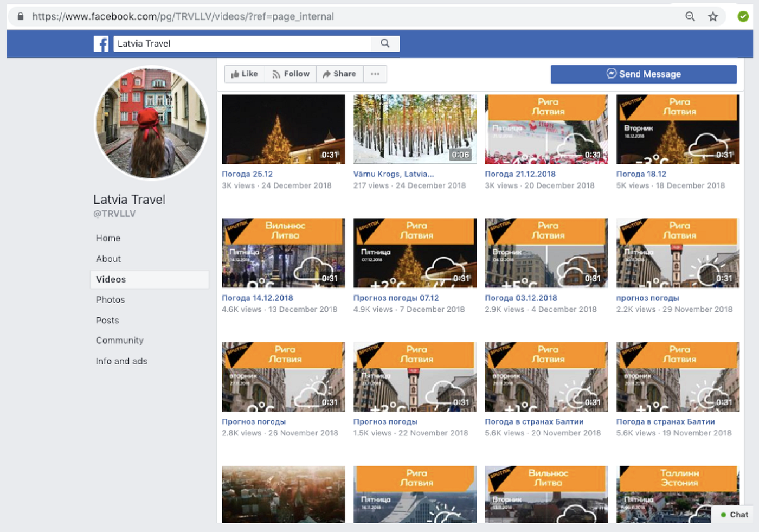Viewport: 759px width, 532px height.
Task: Open the Прогноз погоды 07.12 title link
Action: click(x=396, y=298)
